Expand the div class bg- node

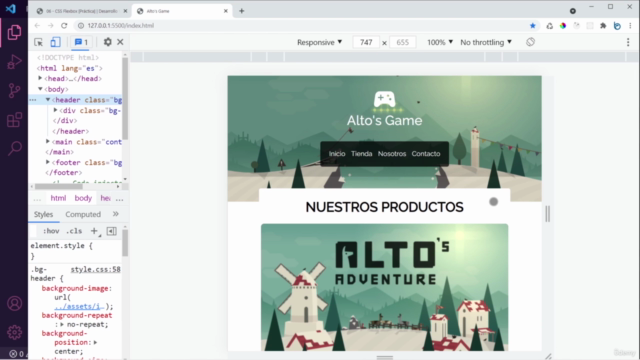pos(56,110)
